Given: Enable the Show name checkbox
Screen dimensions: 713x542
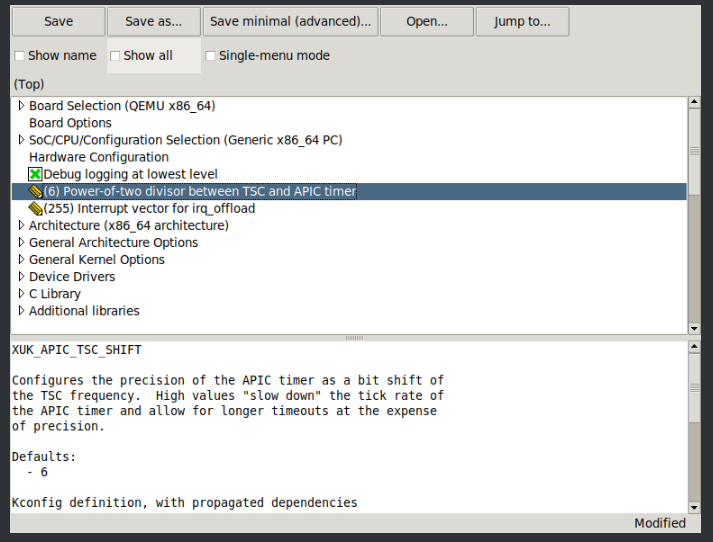Looking at the screenshot, I should [20, 56].
